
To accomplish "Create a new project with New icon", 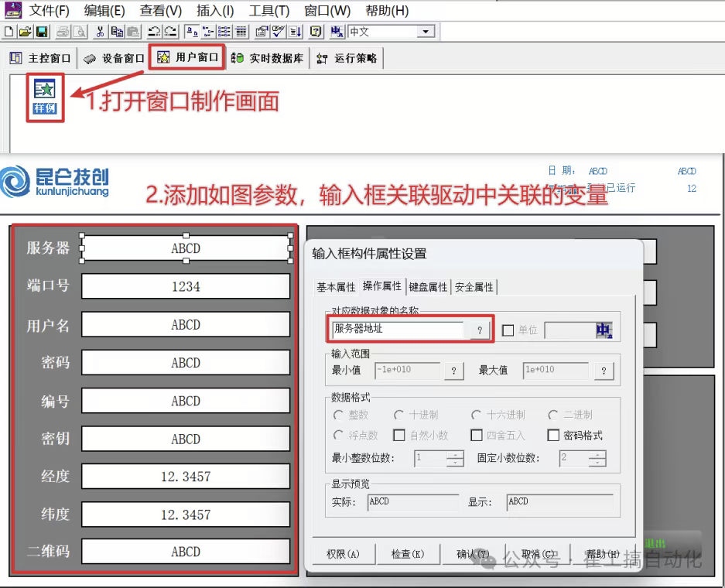I will click(8, 32).
